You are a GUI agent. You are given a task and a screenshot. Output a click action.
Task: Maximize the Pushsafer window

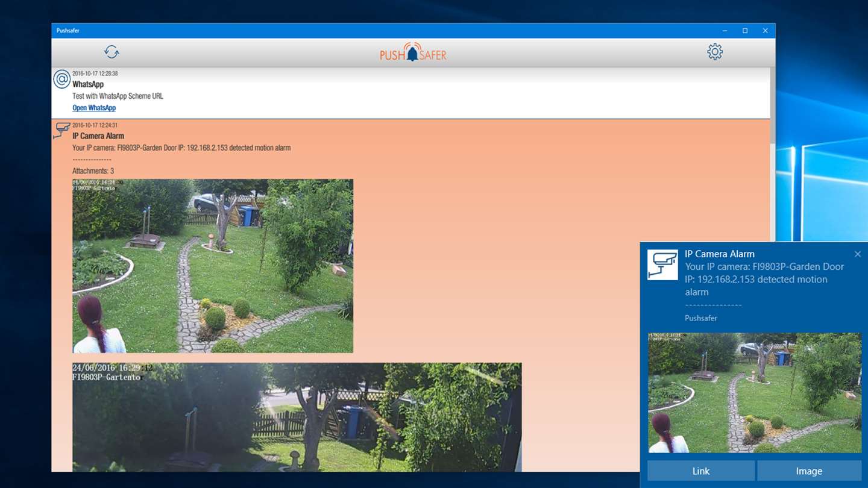coord(745,31)
